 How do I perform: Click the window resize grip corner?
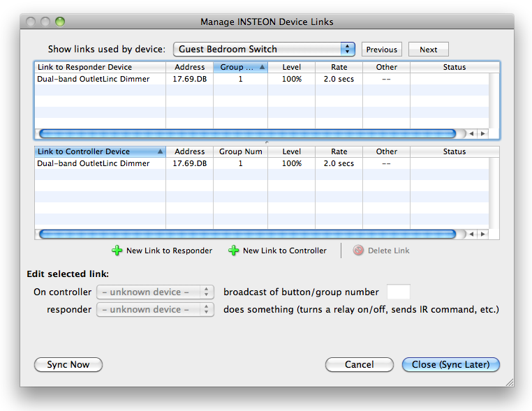coord(509,382)
